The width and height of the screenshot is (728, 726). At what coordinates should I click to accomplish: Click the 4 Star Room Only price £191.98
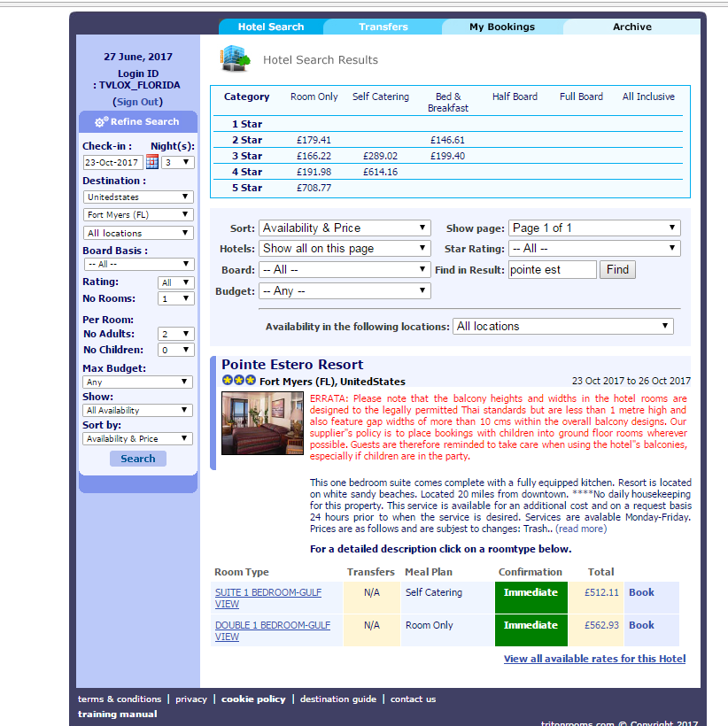314,172
